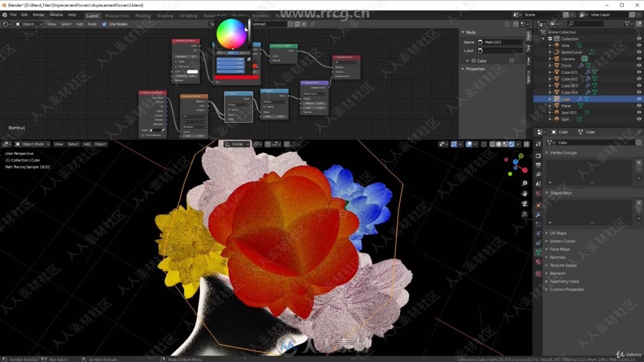Screen dimensions: 644x362
Task: Open the Particles properties tab
Action: point(538,224)
